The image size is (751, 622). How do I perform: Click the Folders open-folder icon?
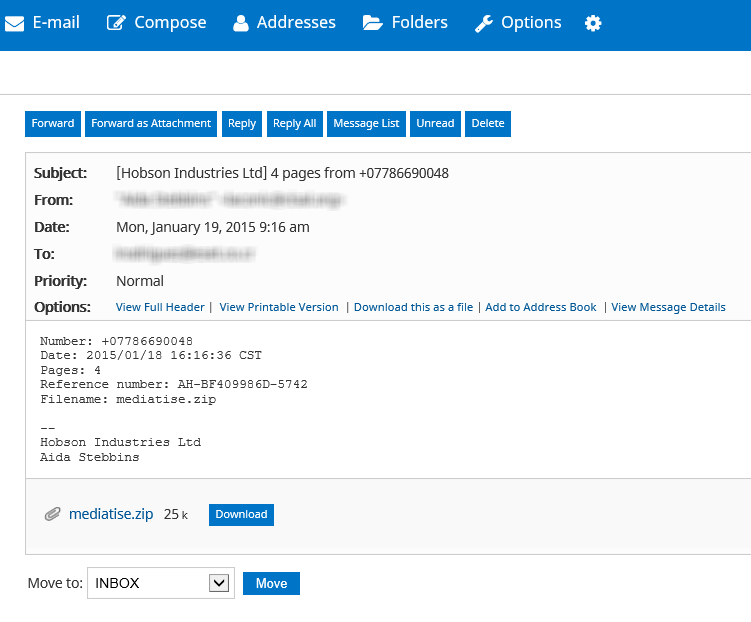[373, 23]
